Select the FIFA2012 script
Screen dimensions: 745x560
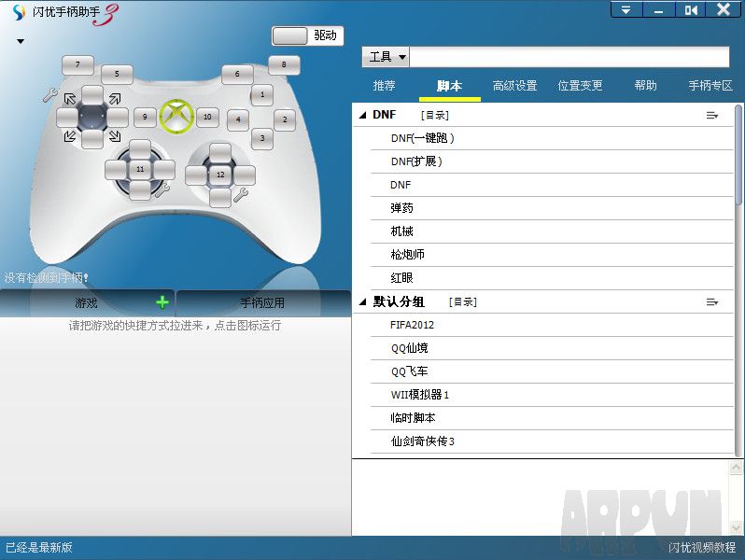412,325
